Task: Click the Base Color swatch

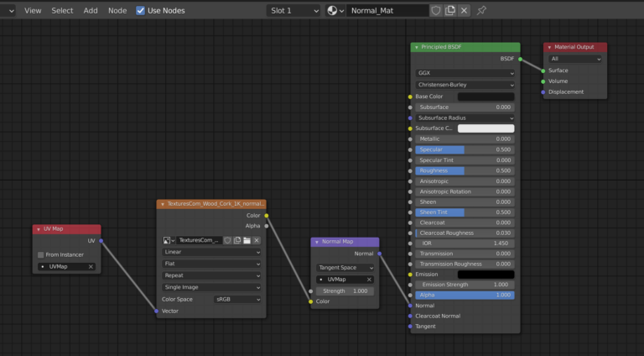Action: (x=486, y=97)
